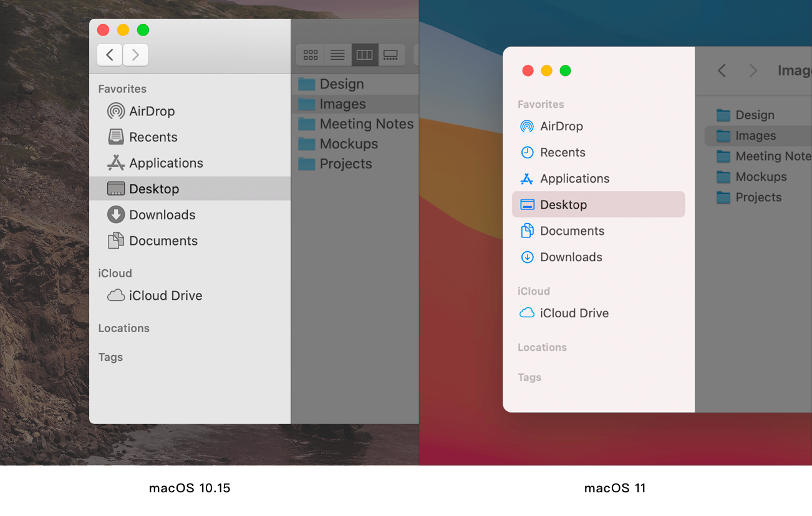
Task: Click the Tags heading in macOS 11 sidebar
Action: pyautogui.click(x=529, y=377)
